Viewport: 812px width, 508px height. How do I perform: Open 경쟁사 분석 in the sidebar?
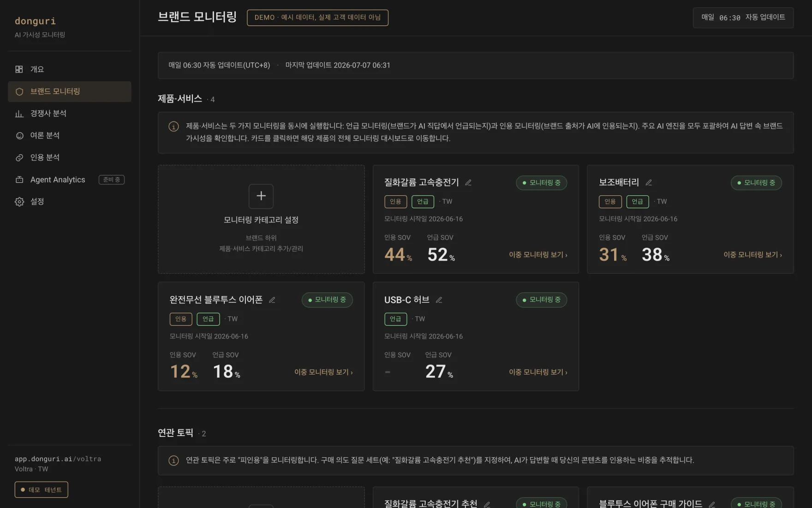tap(69, 114)
